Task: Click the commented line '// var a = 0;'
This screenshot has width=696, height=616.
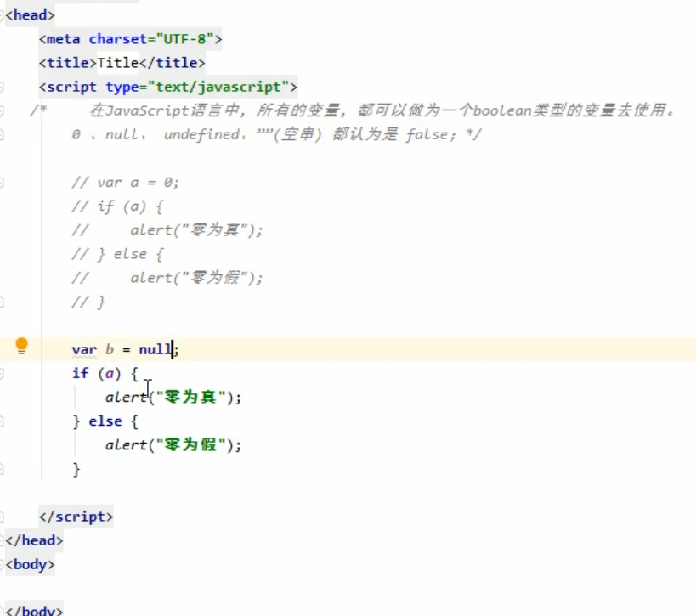Action: [125, 183]
